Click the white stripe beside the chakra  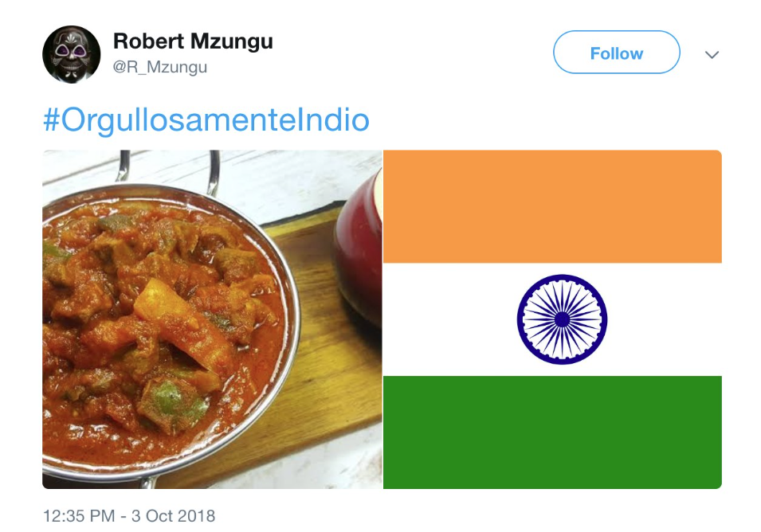[449, 319]
